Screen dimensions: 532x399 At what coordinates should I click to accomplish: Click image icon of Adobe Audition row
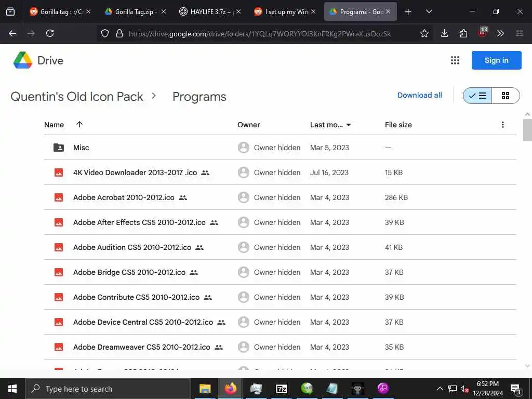[x=59, y=247]
